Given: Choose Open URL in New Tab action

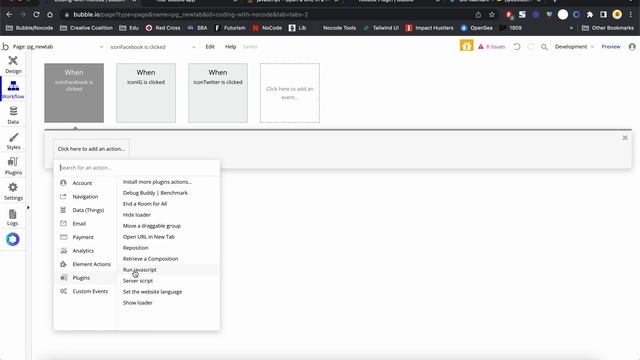Looking at the screenshot, I should (x=149, y=237).
